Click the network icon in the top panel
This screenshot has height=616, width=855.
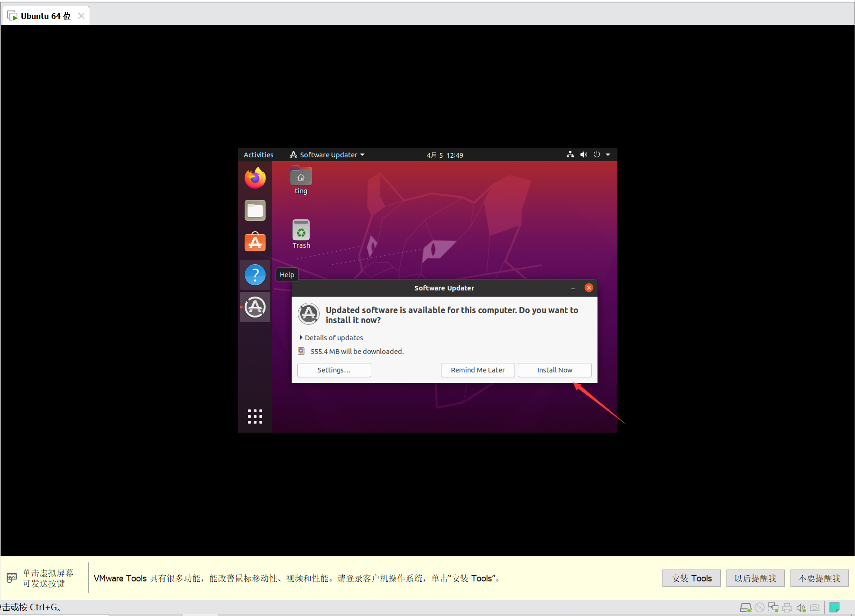(570, 154)
